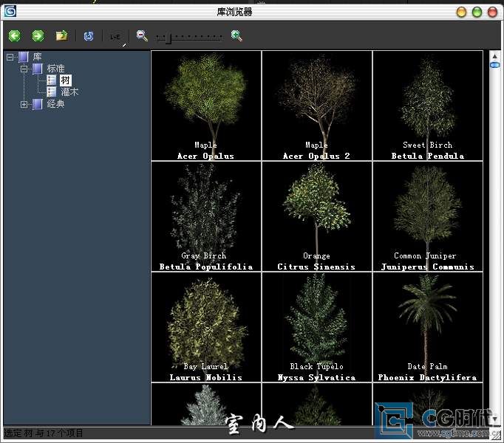The width and height of the screenshot is (504, 443).
Task: Select the Phoenix Dactylifera palm thumbnail
Action: [x=428, y=327]
